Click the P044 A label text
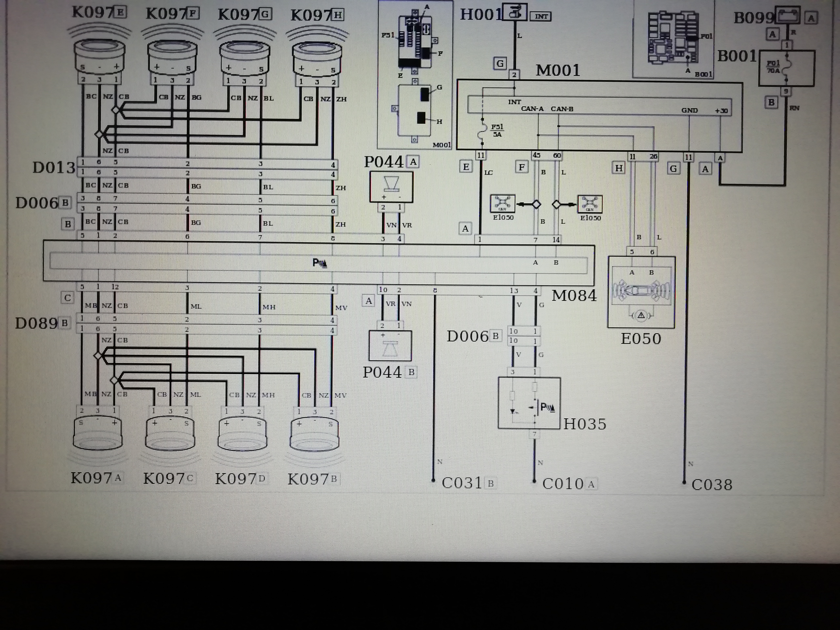Image resolution: width=840 pixels, height=630 pixels. pyautogui.click(x=391, y=162)
